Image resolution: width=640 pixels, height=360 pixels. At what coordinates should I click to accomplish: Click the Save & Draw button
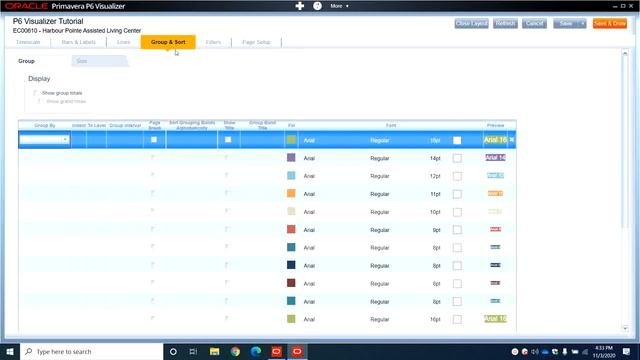(x=610, y=24)
